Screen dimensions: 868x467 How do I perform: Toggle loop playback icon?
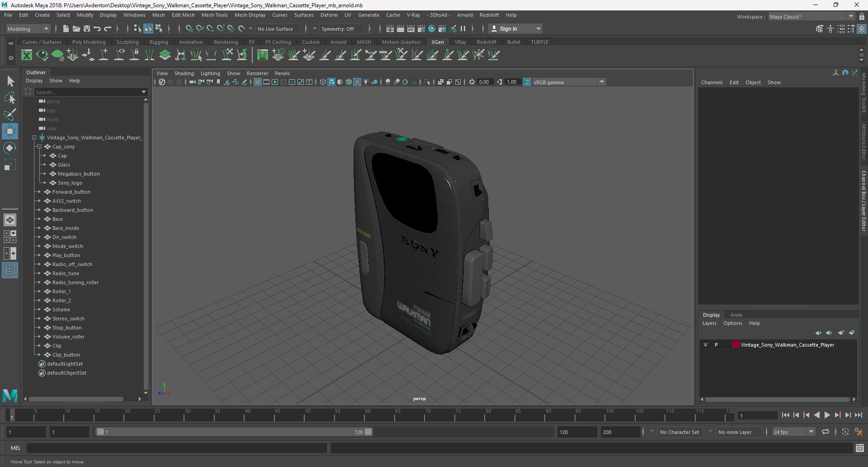tap(826, 432)
